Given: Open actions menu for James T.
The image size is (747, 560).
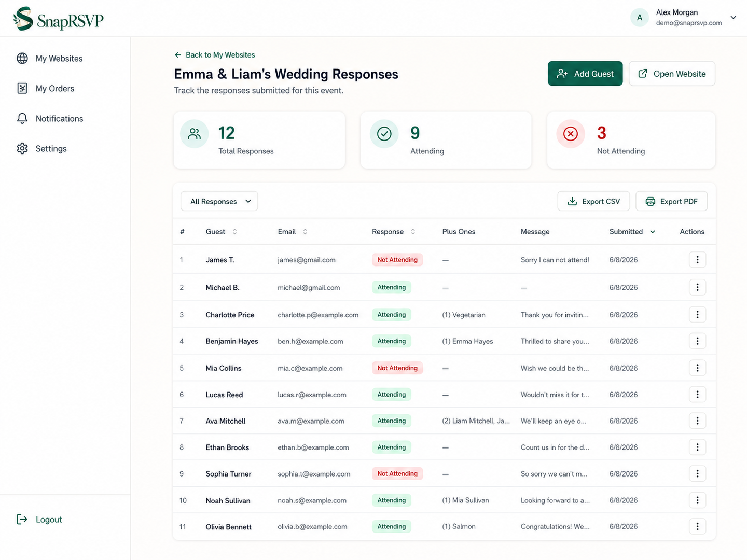Looking at the screenshot, I should point(697,260).
